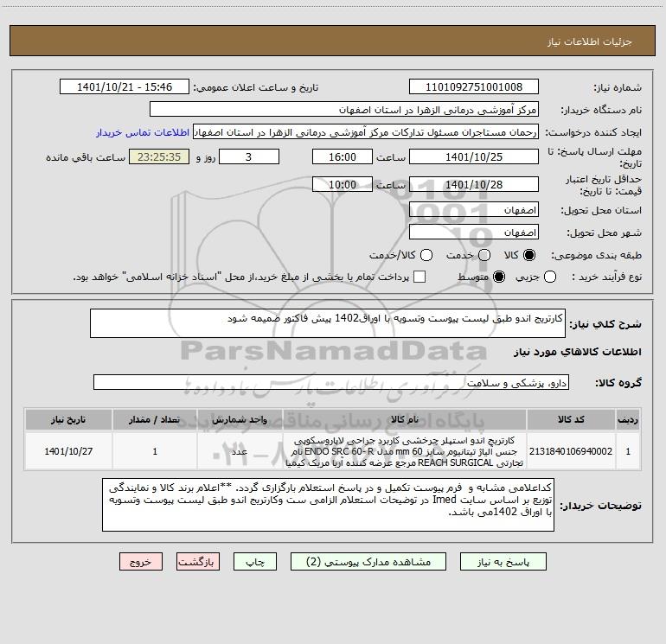Click the remaining days field showing 3
Image resolution: width=666 pixels, height=644 pixels.
249,156
